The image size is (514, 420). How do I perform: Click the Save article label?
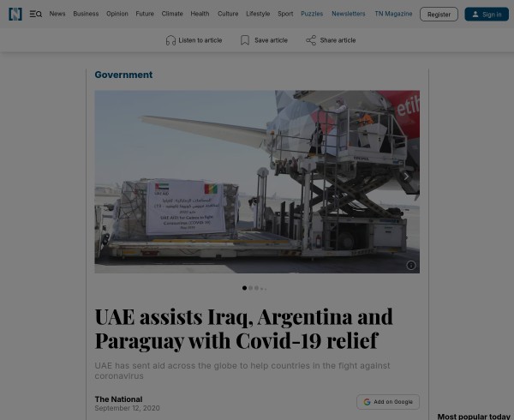tap(271, 40)
